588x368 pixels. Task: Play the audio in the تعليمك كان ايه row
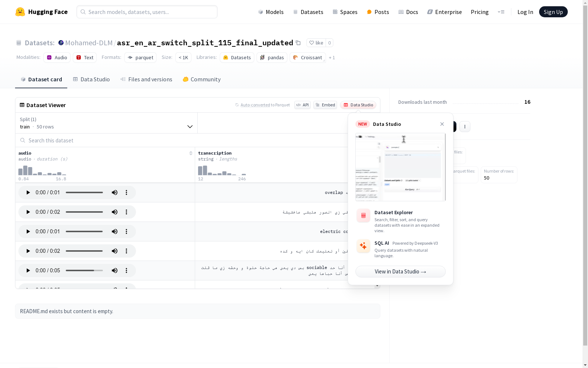pos(28,251)
